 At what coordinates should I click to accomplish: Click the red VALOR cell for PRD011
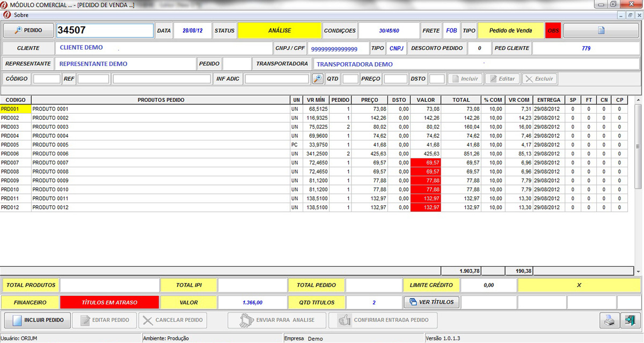[x=425, y=198]
